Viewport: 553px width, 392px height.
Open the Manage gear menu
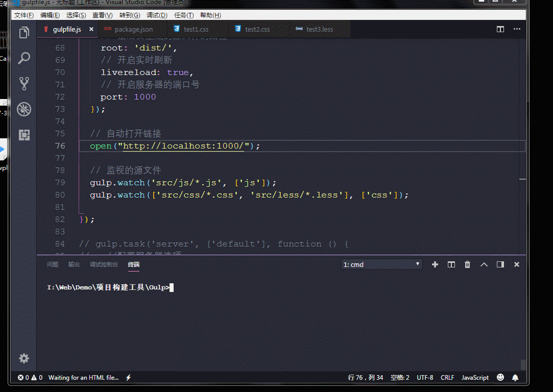(x=24, y=358)
